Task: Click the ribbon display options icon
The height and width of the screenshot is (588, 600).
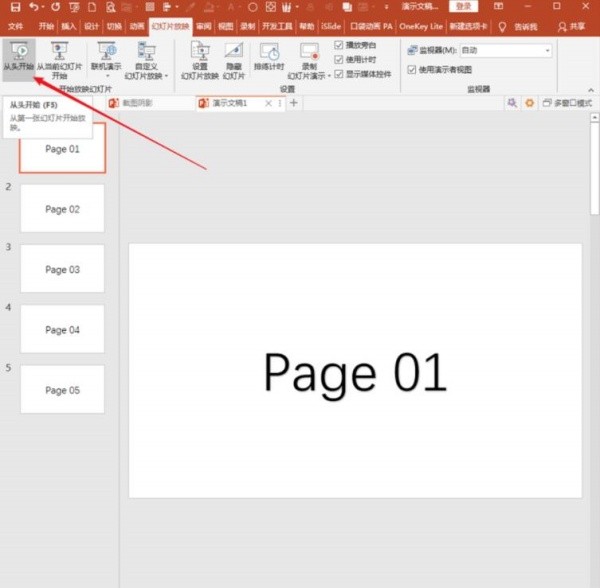Action: 498,6
